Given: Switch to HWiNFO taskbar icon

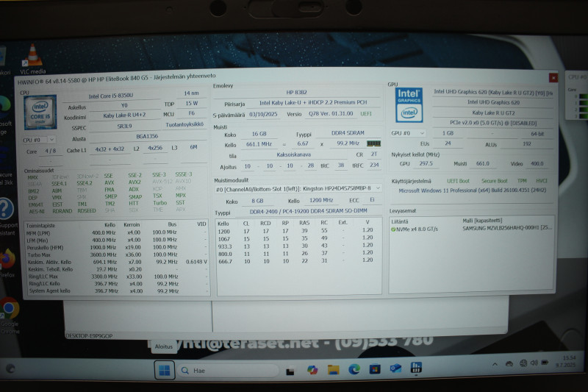Looking at the screenshot, I should pyautogui.click(x=416, y=368).
